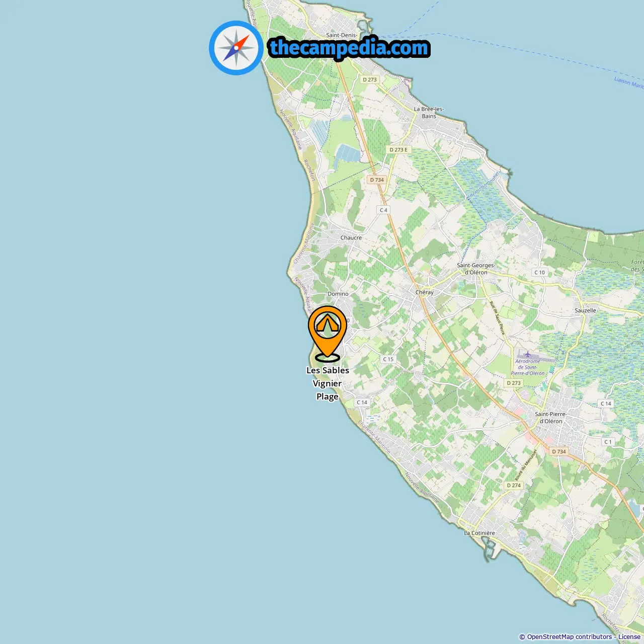This screenshot has width=644, height=644.
Task: Click the Aérodrome de Saint-Pierre-d'Oléron airplane icon
Action: coord(527,354)
